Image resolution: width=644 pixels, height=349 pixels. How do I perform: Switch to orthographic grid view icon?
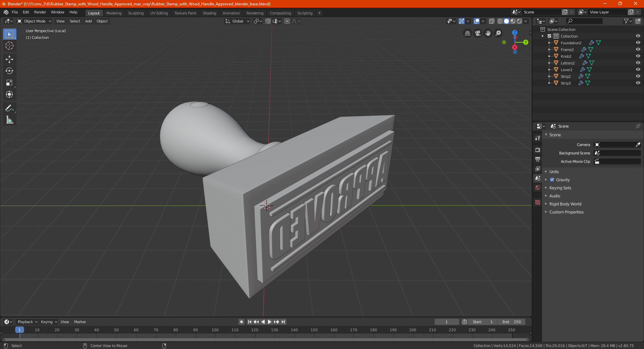click(x=467, y=33)
